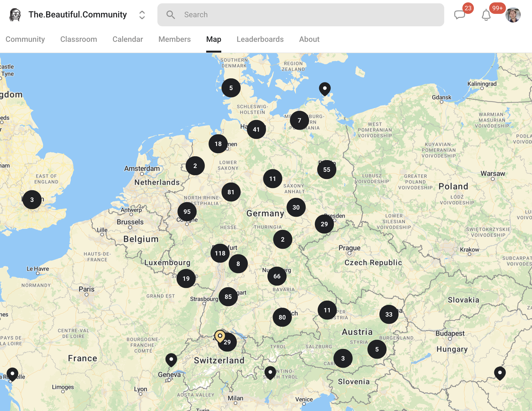
Task: Switch to the Community tab
Action: coord(25,39)
